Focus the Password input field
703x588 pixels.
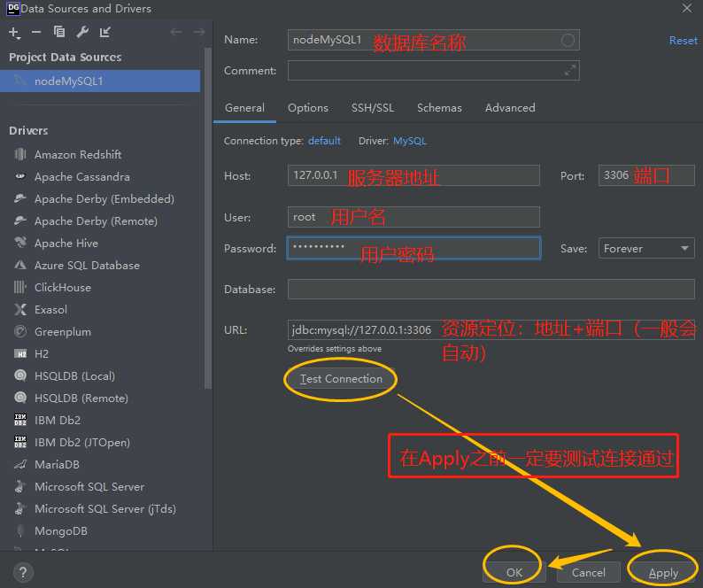[x=413, y=248]
